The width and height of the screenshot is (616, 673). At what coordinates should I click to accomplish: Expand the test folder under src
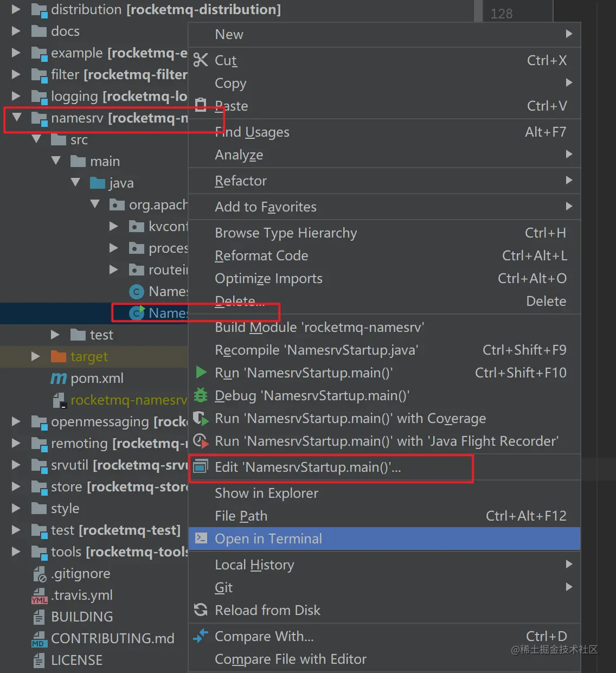(x=55, y=335)
